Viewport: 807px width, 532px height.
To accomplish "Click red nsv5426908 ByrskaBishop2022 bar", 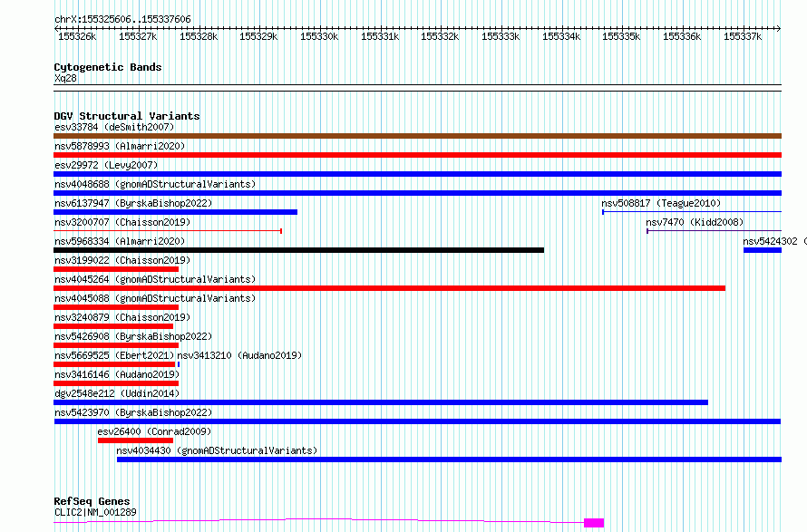I will click(x=116, y=345).
